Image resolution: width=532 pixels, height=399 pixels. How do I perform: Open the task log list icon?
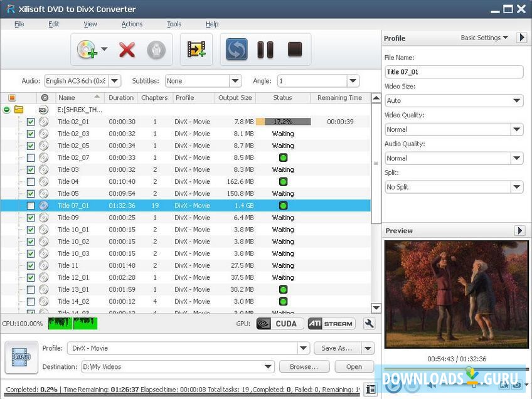click(371, 389)
